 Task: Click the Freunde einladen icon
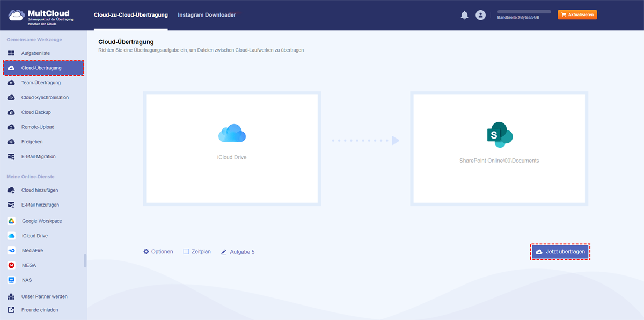point(11,310)
